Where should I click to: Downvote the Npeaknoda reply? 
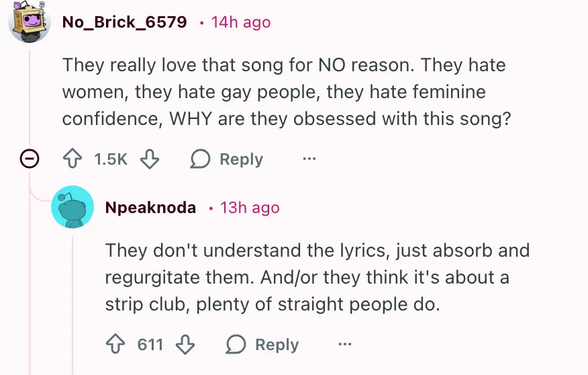185,345
